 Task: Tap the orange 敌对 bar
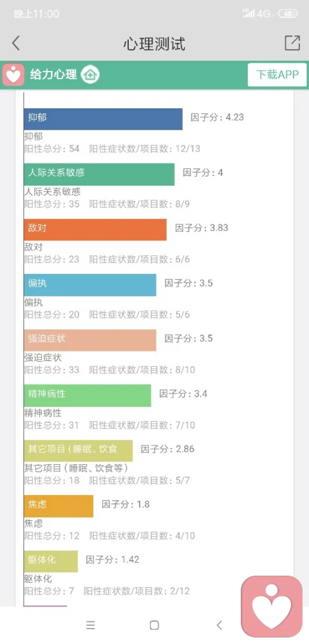point(95,229)
